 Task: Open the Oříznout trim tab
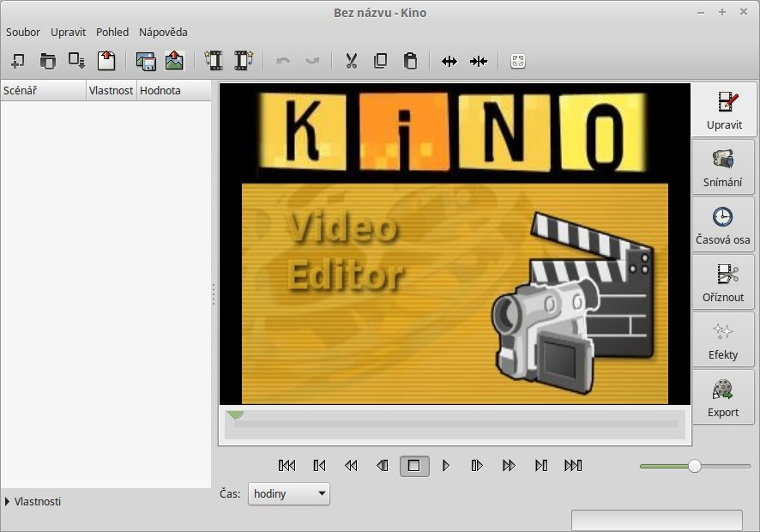click(722, 282)
